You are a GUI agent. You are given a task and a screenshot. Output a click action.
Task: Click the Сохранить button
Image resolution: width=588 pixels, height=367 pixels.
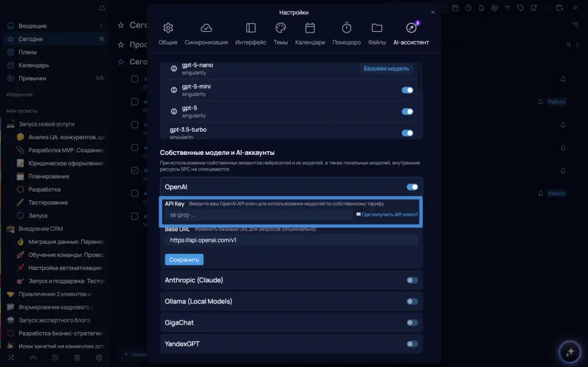184,259
